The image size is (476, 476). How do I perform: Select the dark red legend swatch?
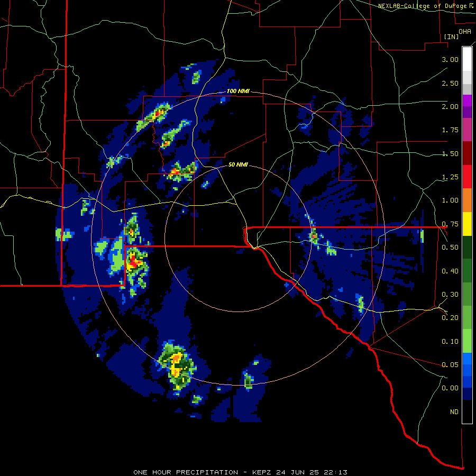point(467,153)
